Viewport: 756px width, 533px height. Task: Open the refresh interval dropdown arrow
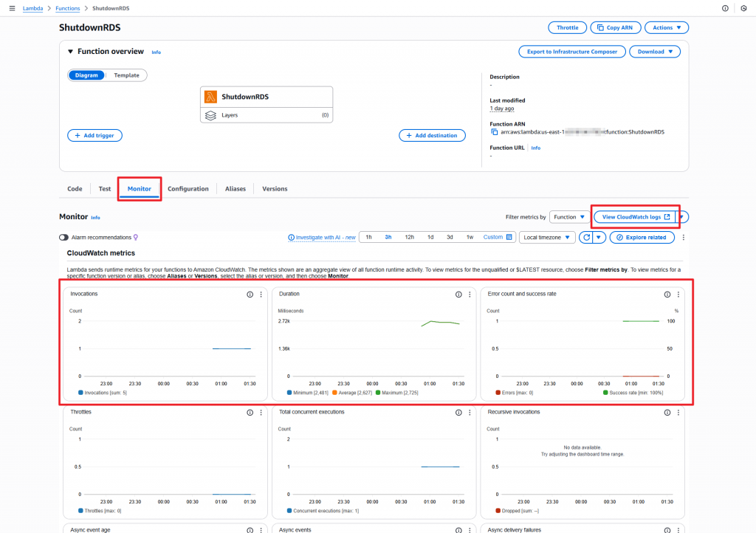(599, 238)
